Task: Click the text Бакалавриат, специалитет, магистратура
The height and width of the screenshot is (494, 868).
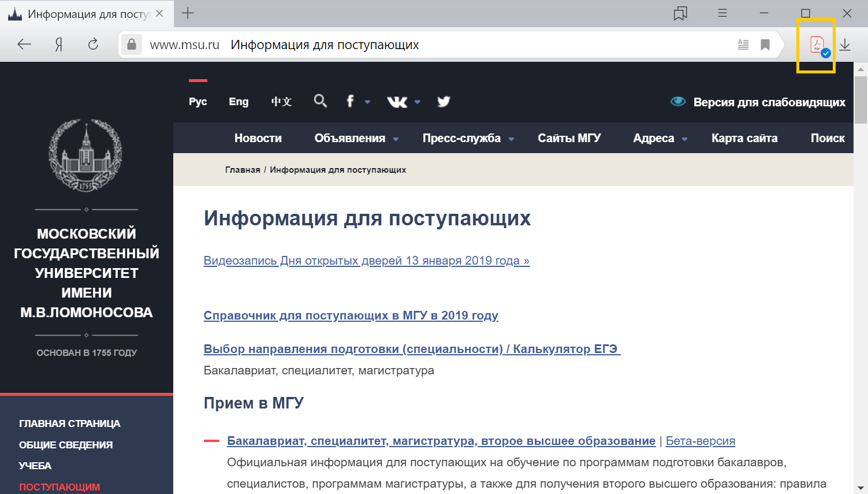Action: tap(319, 370)
